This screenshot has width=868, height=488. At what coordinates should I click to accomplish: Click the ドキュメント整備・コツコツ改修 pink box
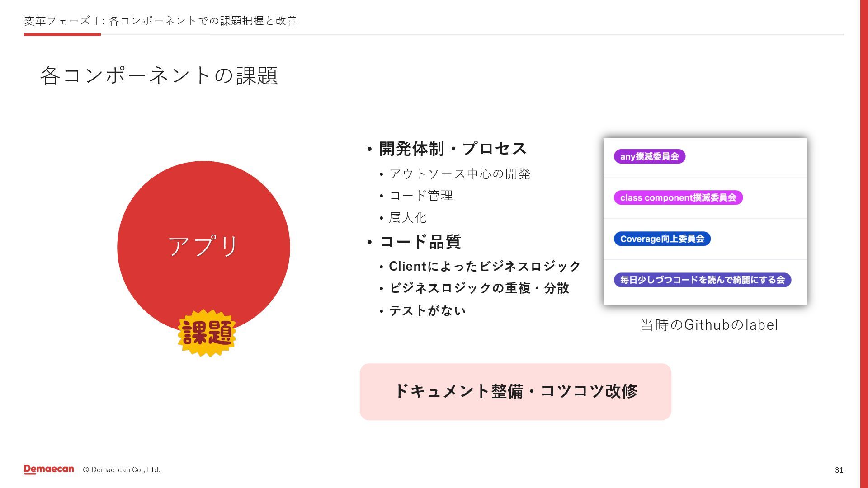(515, 391)
